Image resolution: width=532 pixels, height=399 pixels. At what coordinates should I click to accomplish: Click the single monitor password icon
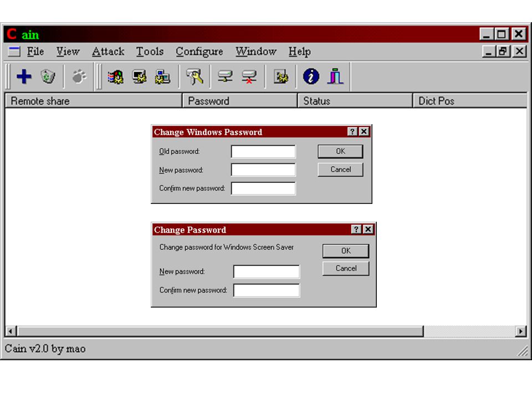pos(140,76)
